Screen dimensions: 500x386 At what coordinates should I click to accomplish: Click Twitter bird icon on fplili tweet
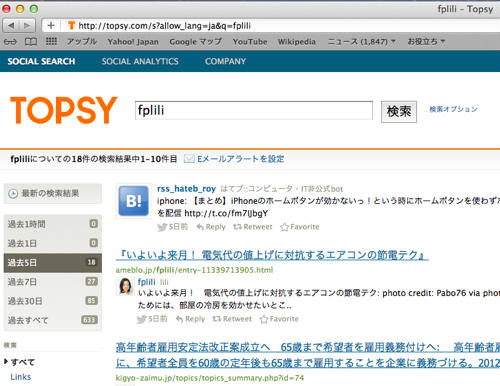(141, 319)
